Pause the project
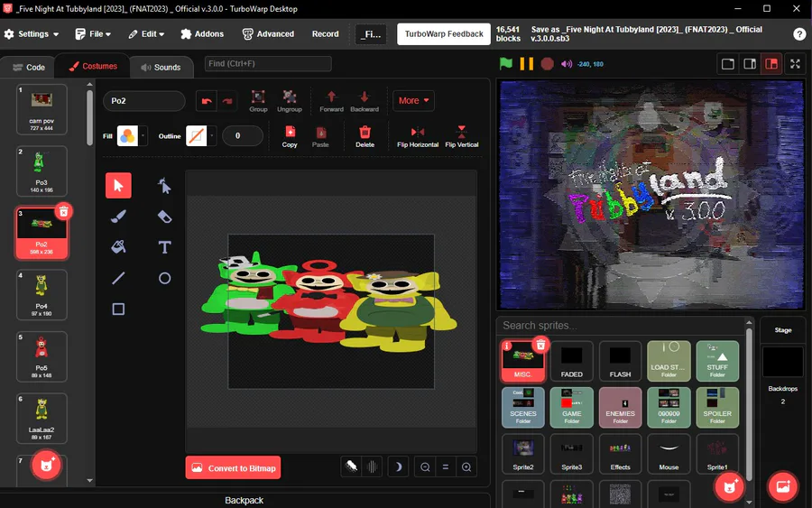 tap(526, 64)
